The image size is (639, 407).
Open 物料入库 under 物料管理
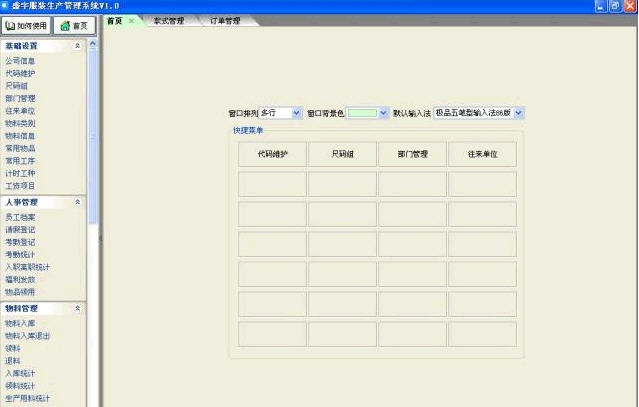[20, 323]
